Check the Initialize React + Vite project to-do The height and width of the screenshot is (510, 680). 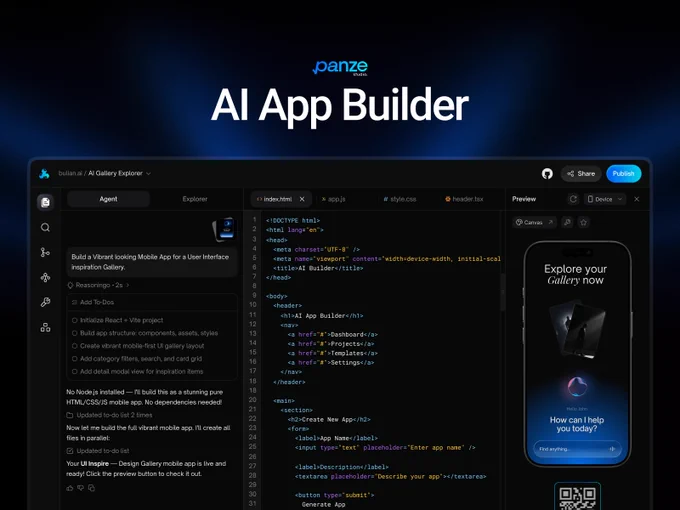click(x=75, y=320)
